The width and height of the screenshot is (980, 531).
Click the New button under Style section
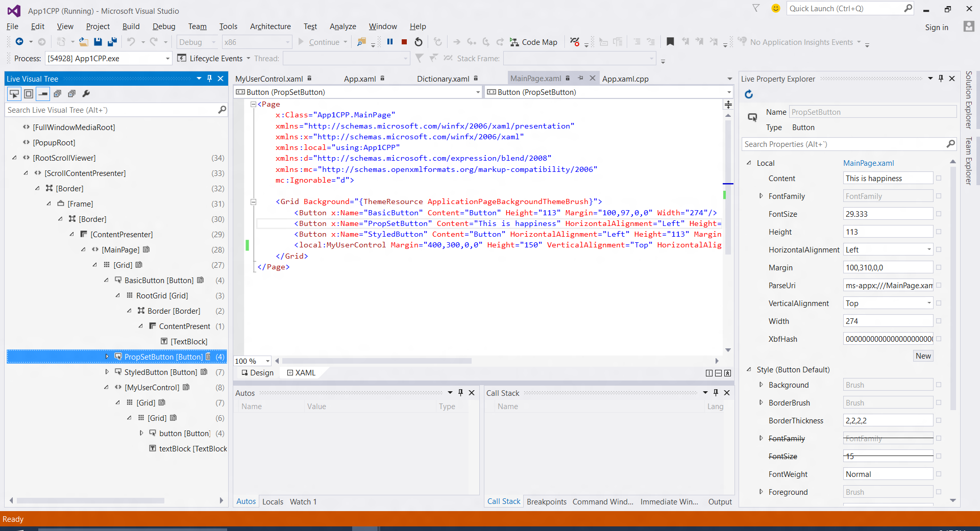[x=922, y=356]
